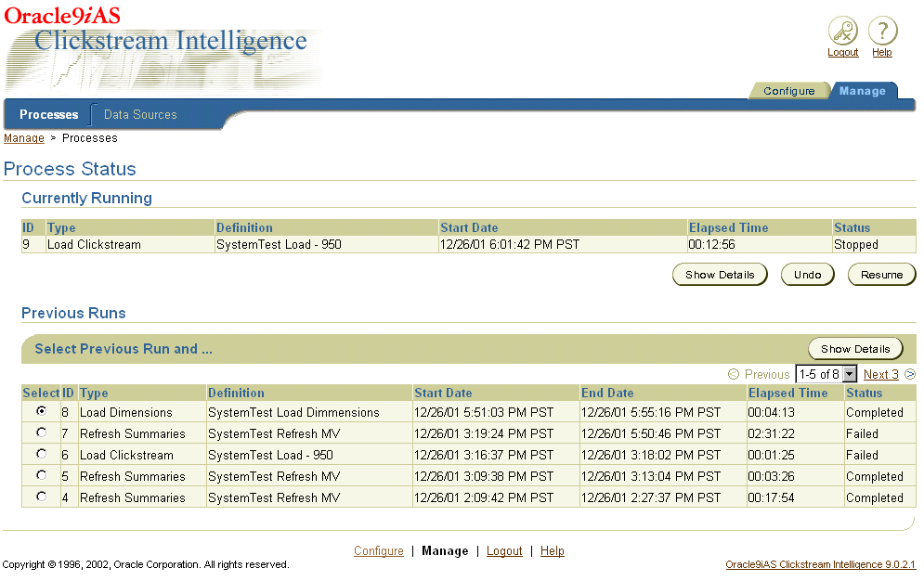Click elapsed time '00:12:56'

click(x=712, y=244)
